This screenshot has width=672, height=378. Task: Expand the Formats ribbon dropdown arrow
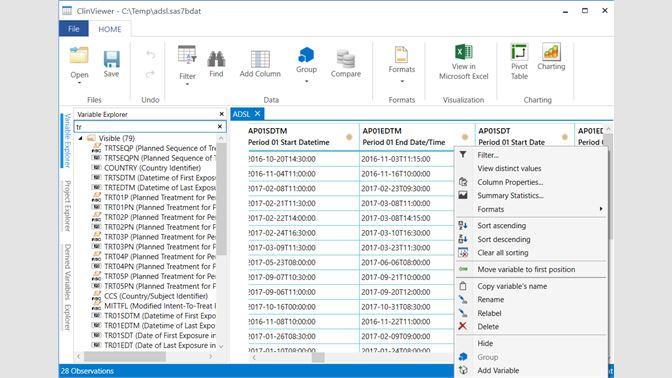tap(402, 81)
